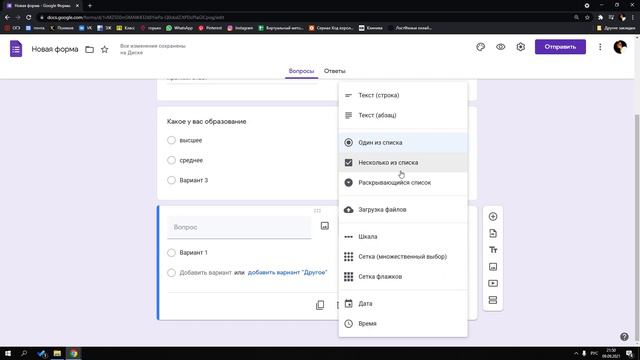This screenshot has height=360, width=640.
Task: Select the Вариант 1 radio option
Action: (171, 253)
